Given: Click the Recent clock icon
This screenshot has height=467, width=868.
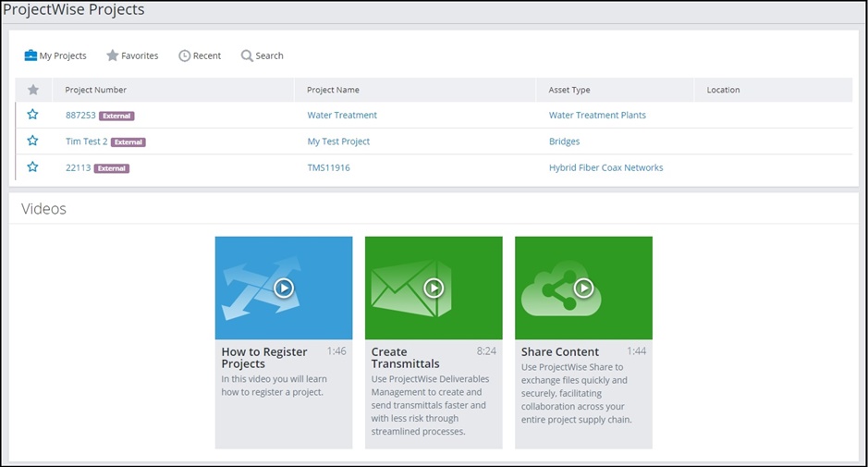Looking at the screenshot, I should coord(184,56).
